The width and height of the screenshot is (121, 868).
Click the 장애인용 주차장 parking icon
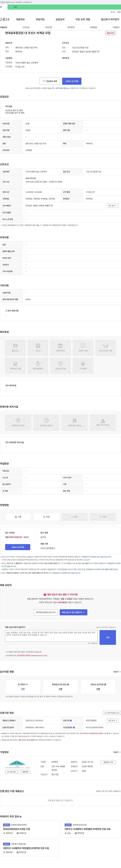tap(18, 422)
